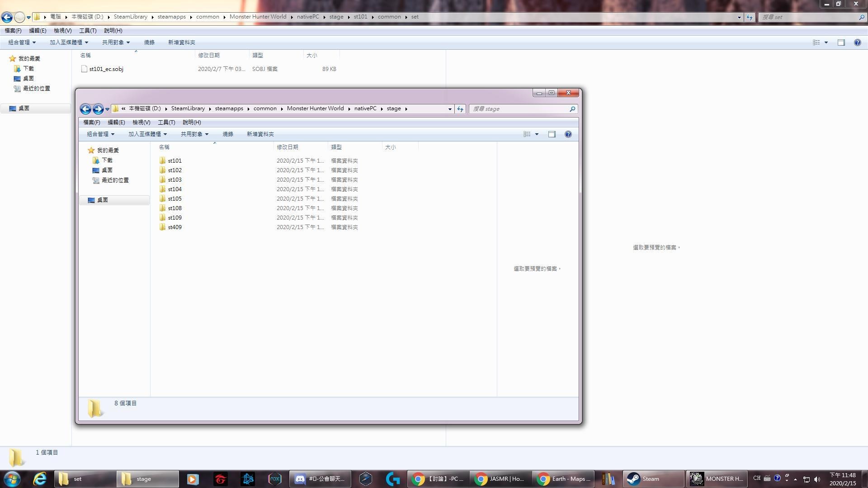The image size is (868, 488).
Task: Open the 工具(T) menu in the stage window
Action: coord(166,122)
